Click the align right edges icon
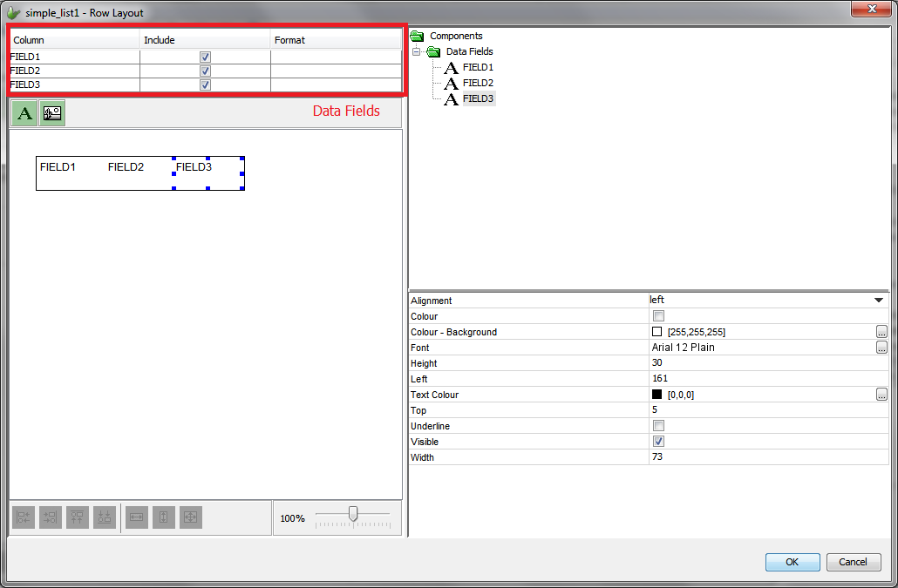This screenshot has height=588, width=898. [x=51, y=517]
